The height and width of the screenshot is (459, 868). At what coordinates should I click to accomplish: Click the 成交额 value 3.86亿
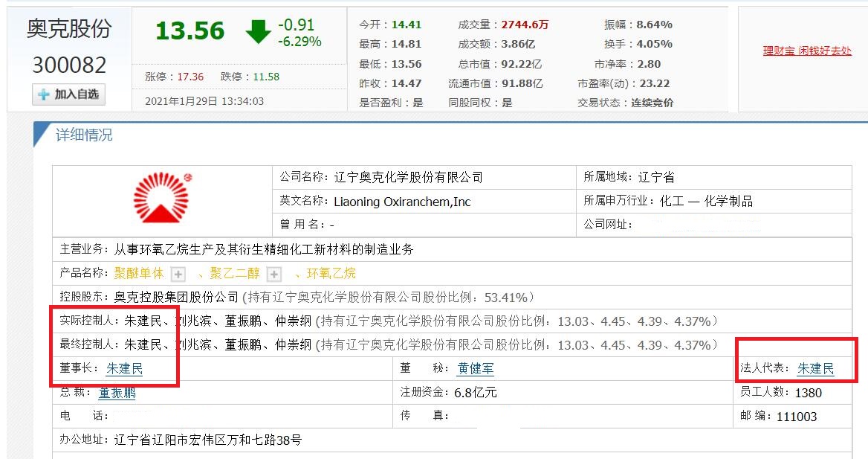coord(518,45)
